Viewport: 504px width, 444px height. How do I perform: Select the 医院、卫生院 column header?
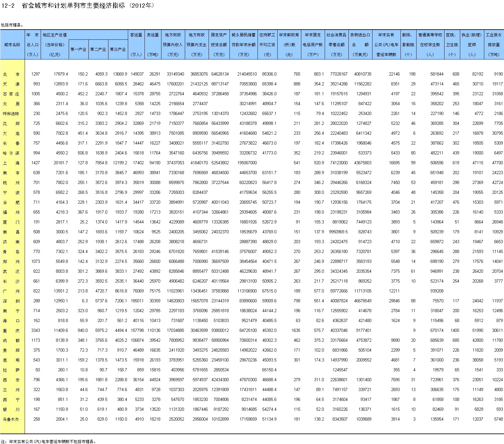(x=452, y=44)
